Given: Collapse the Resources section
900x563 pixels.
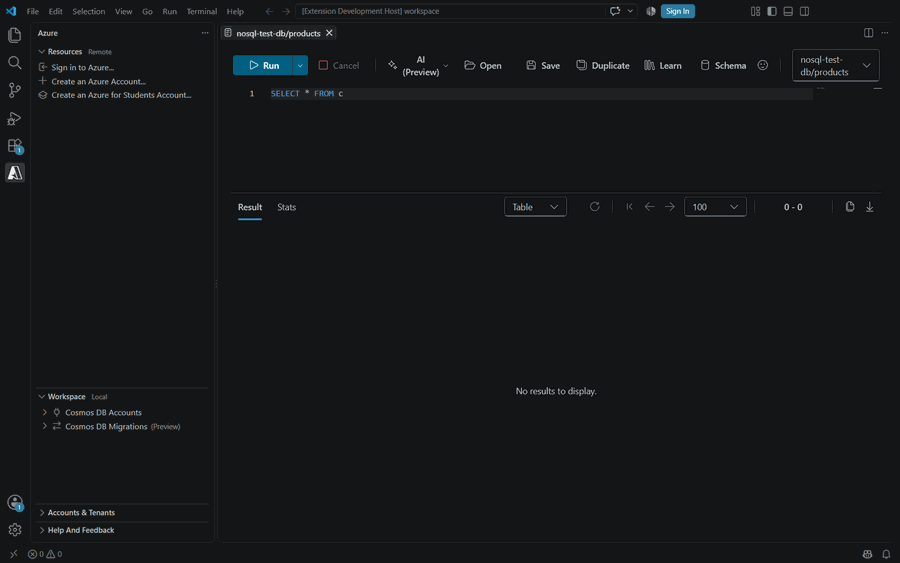Looking at the screenshot, I should pyautogui.click(x=41, y=52).
